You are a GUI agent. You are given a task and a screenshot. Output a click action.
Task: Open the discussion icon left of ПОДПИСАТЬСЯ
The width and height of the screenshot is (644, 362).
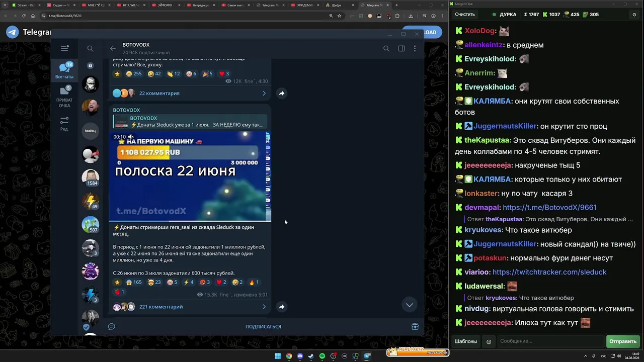(112, 327)
